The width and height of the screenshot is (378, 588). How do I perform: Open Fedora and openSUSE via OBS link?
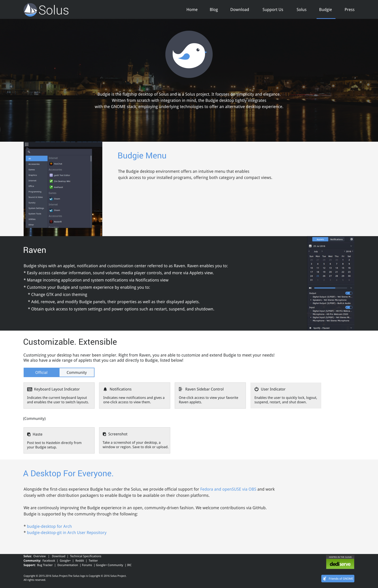point(228,489)
